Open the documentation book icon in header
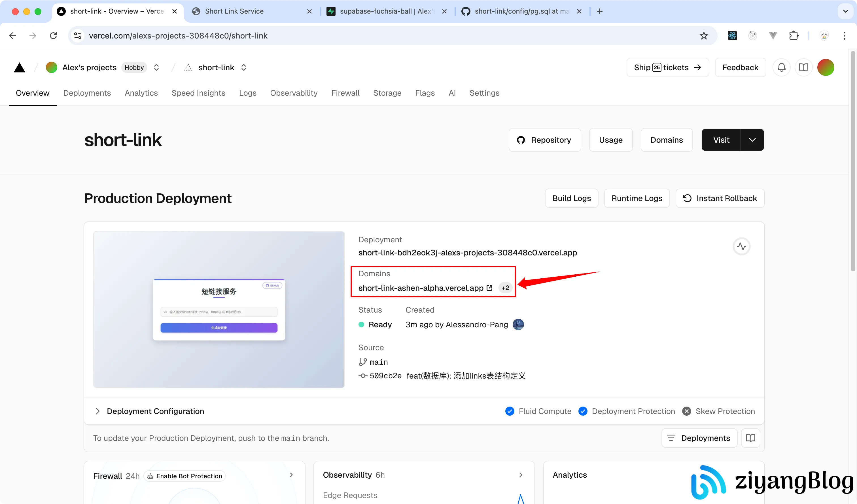Image resolution: width=857 pixels, height=504 pixels. tap(803, 67)
